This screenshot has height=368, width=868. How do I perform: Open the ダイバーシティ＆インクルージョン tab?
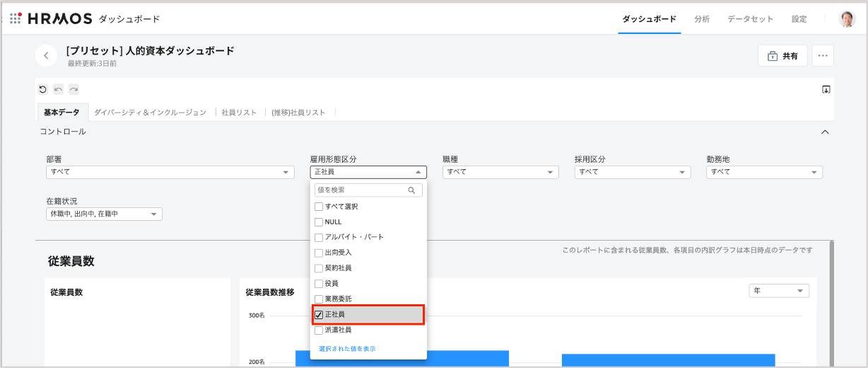click(150, 113)
